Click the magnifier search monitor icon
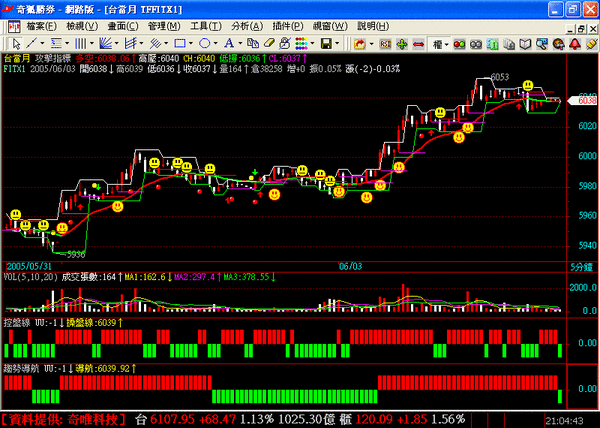Viewport: 600px width, 428px height. pos(541,44)
